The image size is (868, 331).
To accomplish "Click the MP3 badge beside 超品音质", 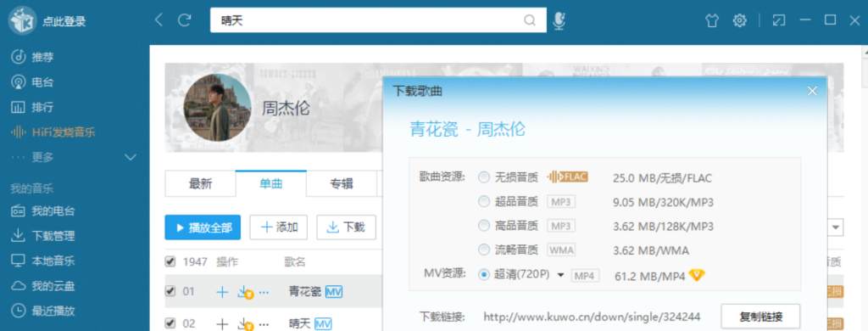I will (x=561, y=202).
